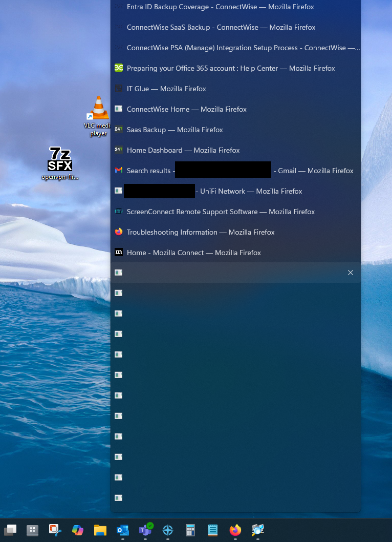The image size is (392, 542).
Task: Close the highlighted blank Firefox window entry
Action: [x=351, y=273]
